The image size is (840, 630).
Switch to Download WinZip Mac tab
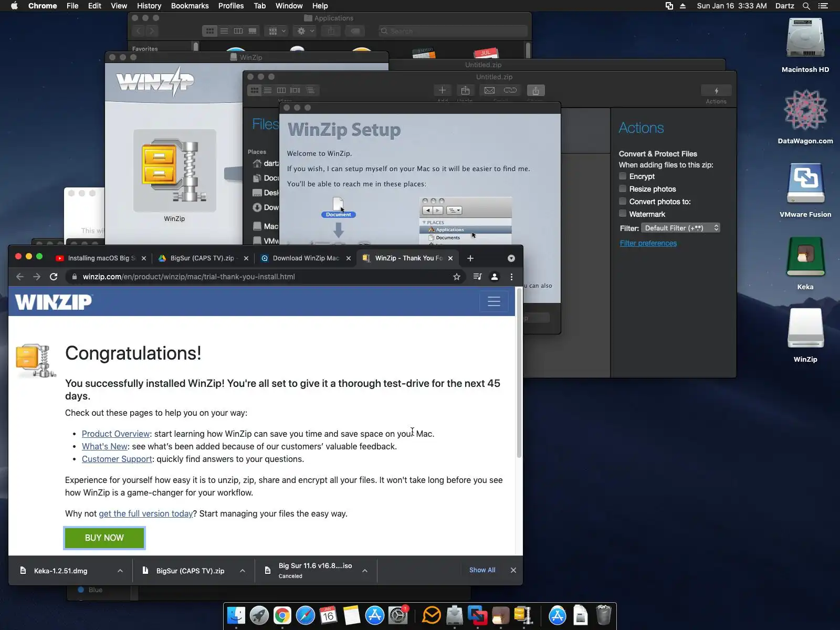(x=306, y=258)
